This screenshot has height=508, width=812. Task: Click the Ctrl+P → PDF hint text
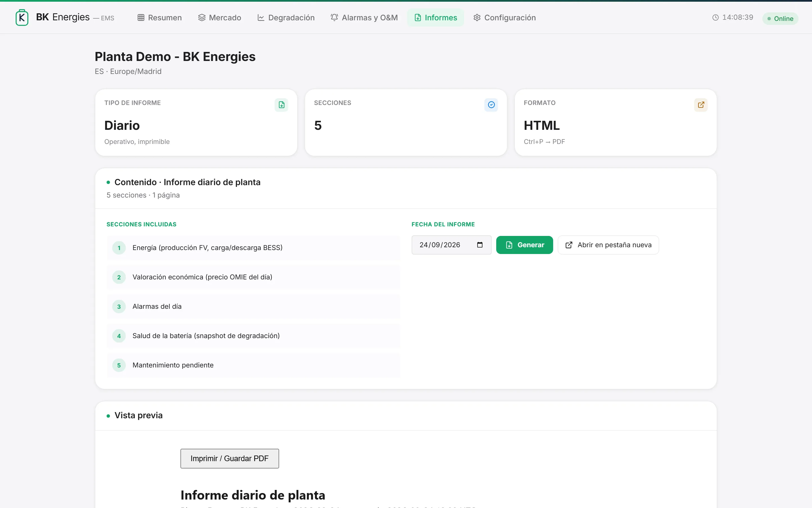[x=544, y=142]
